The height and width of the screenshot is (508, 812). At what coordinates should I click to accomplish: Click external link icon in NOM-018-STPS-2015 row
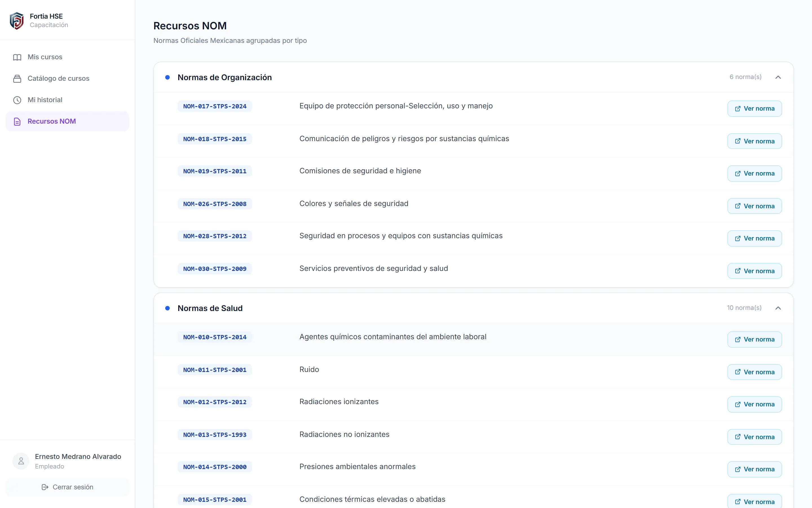pos(738,141)
